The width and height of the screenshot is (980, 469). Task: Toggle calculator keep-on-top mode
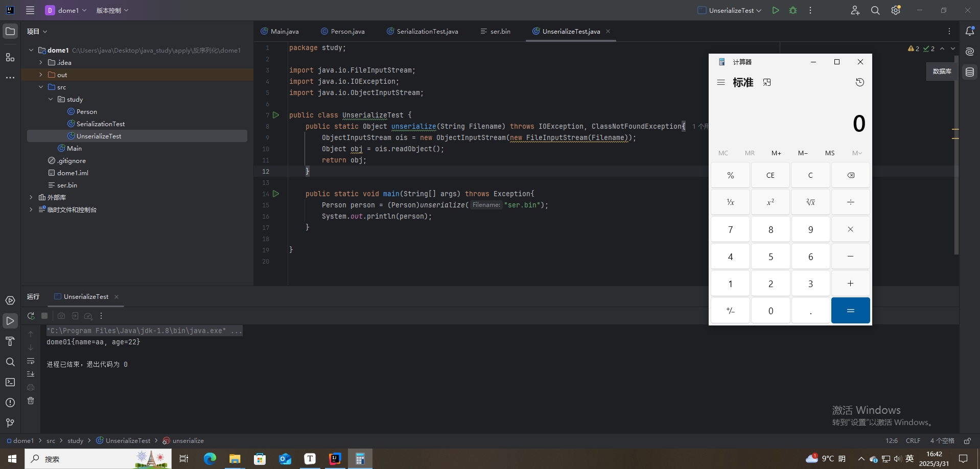click(x=767, y=82)
